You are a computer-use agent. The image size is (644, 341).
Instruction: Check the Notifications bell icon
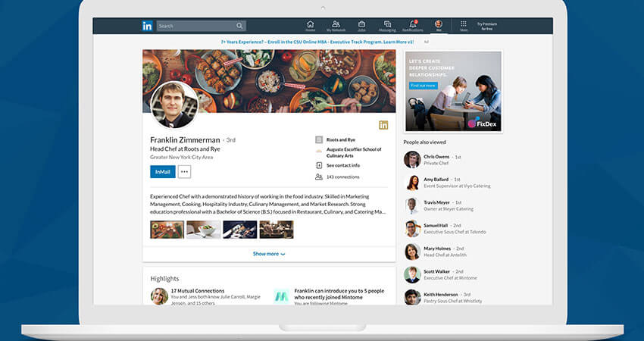coord(413,23)
